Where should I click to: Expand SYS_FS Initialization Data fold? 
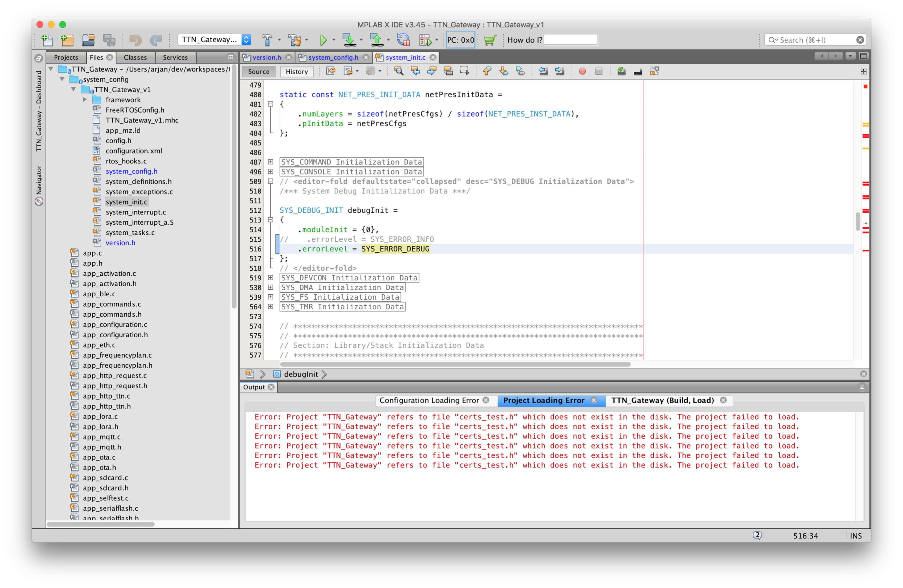pyautogui.click(x=271, y=297)
